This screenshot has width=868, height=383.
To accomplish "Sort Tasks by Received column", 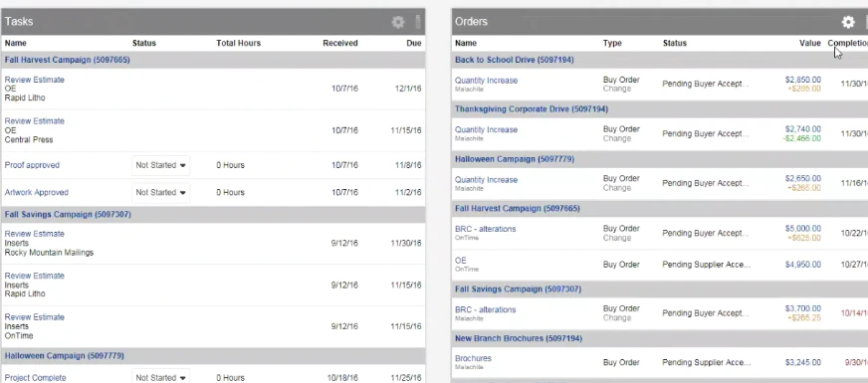I will [339, 43].
